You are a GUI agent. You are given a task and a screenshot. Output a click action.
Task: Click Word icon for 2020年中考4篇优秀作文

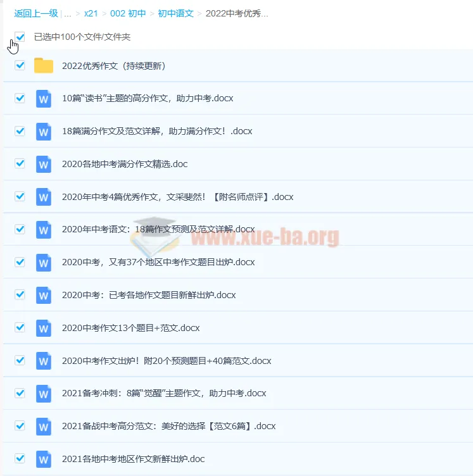[44, 197]
